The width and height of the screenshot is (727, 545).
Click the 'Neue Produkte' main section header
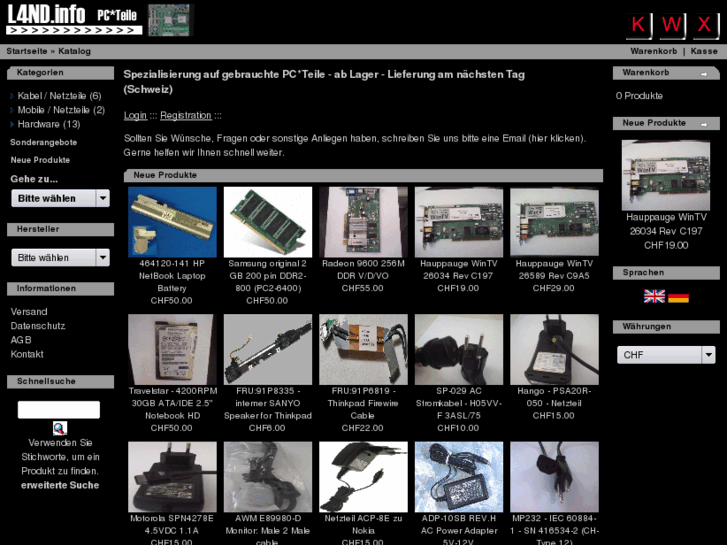[x=364, y=175]
